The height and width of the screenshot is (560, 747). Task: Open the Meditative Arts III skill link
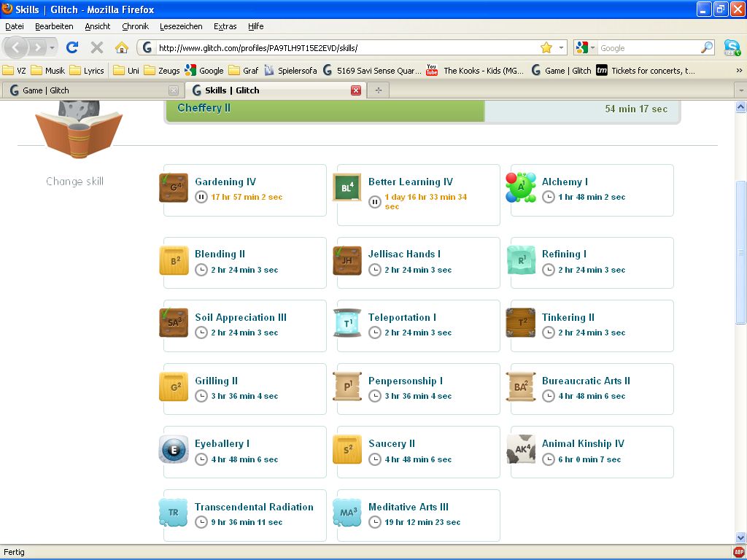click(x=408, y=507)
